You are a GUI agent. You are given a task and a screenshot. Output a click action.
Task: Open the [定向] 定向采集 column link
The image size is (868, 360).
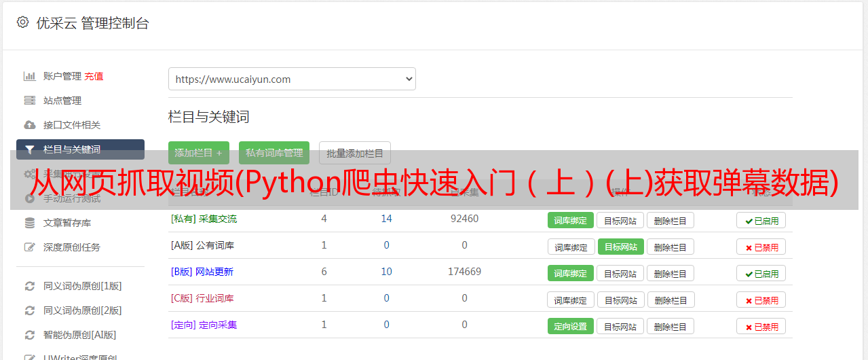[x=204, y=325]
